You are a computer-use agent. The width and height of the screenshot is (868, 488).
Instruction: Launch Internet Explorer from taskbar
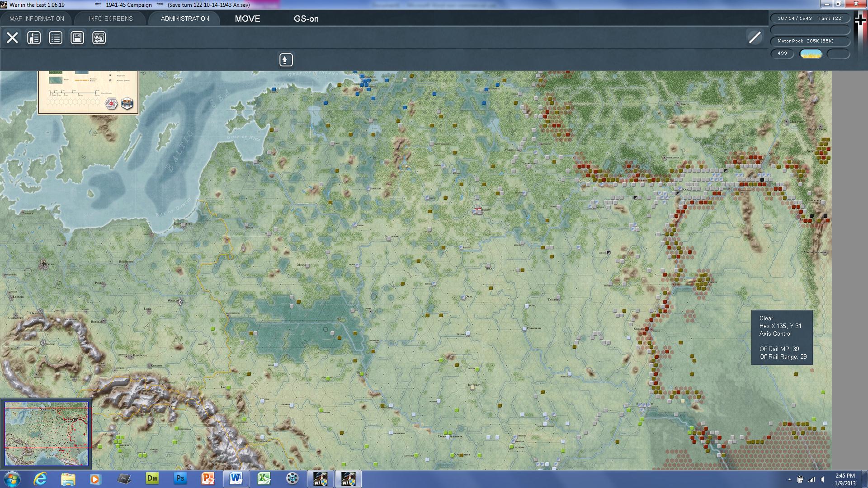[x=40, y=479]
